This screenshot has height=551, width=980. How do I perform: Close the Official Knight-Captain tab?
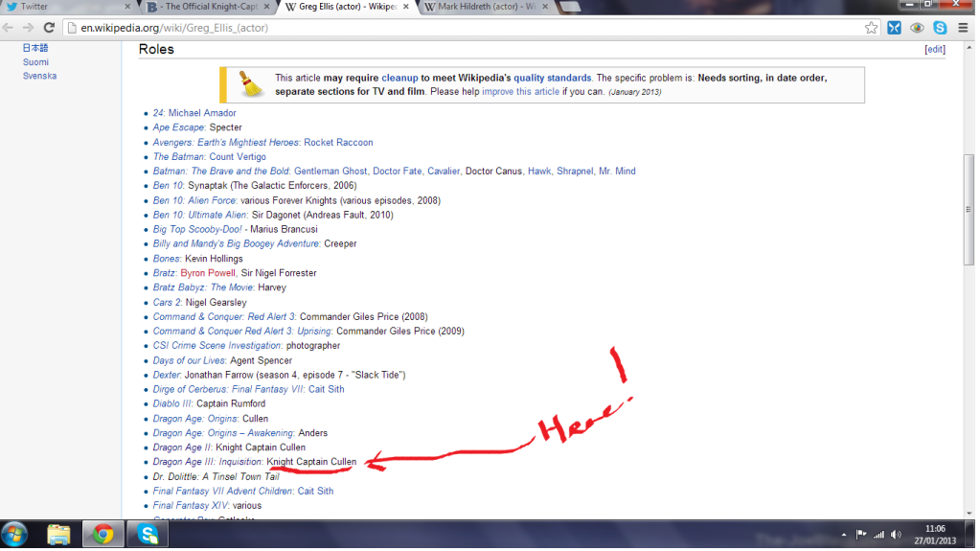266,7
